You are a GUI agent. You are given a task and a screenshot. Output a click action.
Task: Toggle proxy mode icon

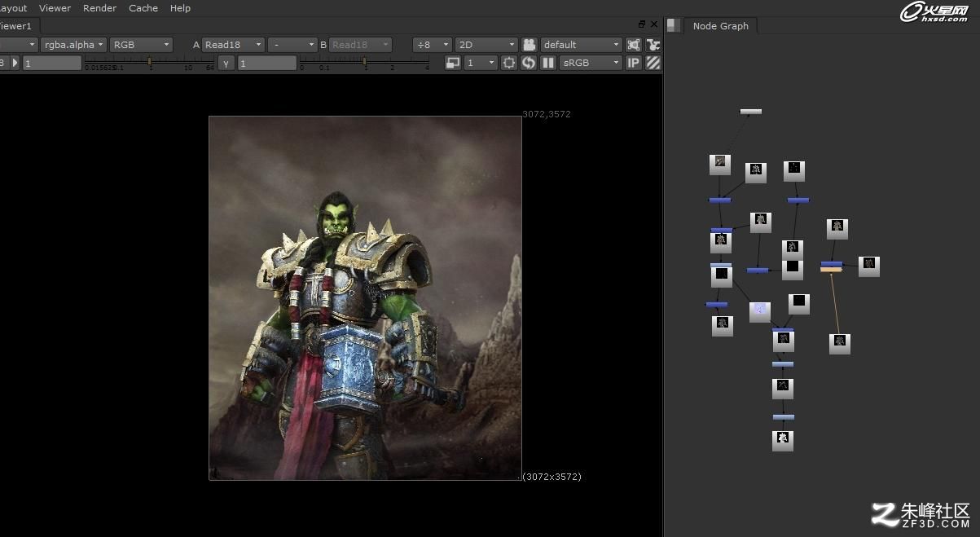tap(453, 63)
